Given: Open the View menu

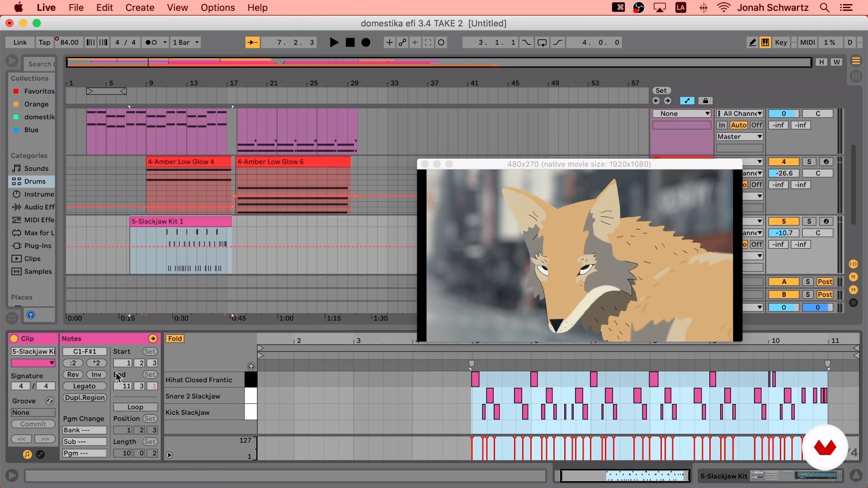Looking at the screenshot, I should click(x=177, y=8).
